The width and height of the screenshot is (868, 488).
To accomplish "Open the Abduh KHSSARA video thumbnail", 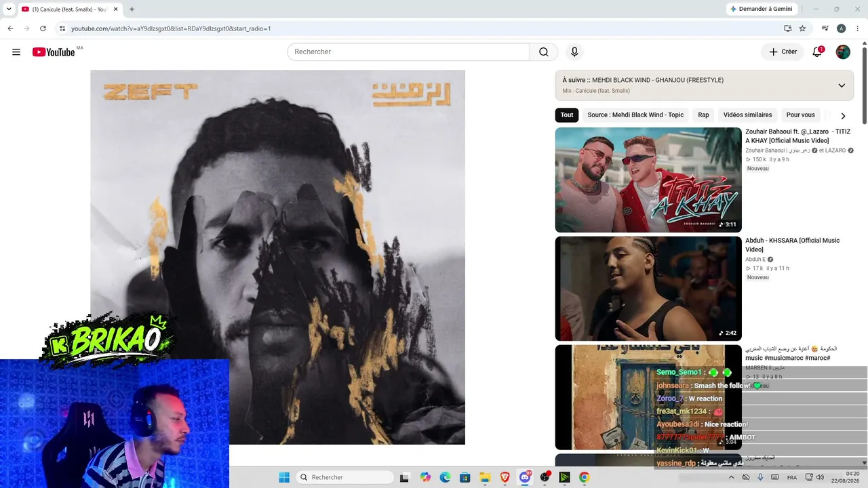I will coord(648,289).
